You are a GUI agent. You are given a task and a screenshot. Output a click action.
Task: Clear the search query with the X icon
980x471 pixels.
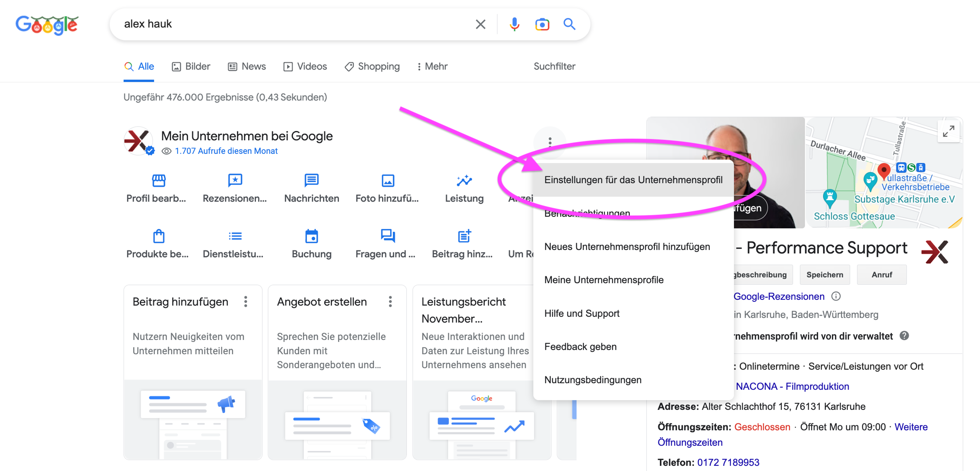(x=481, y=24)
